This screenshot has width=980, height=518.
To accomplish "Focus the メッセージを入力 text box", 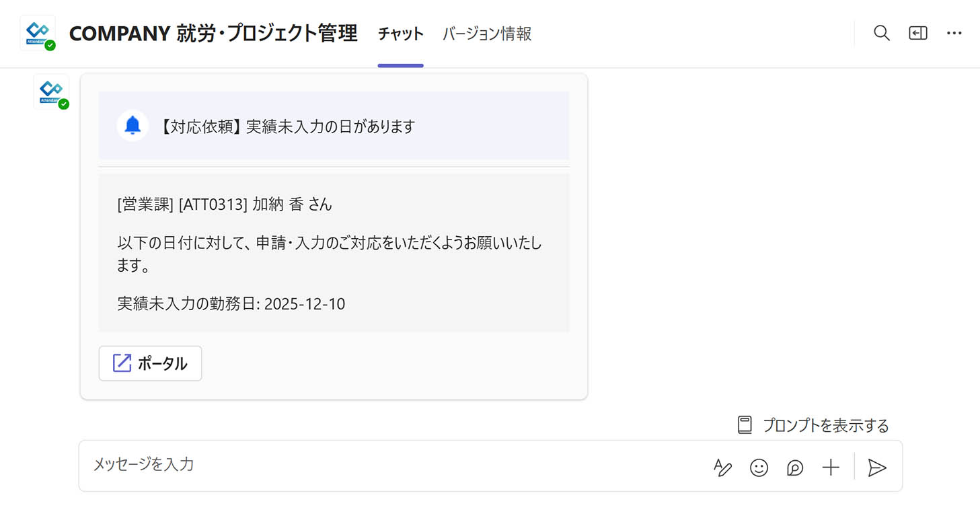I will pos(390,465).
